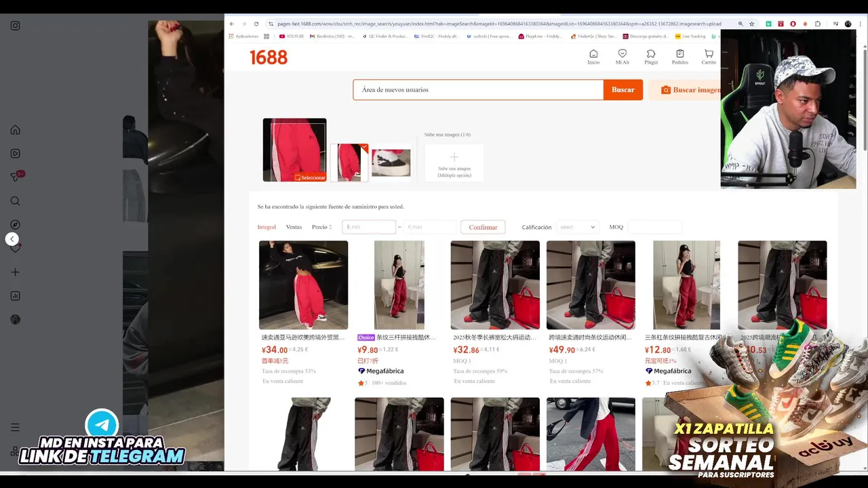The width and height of the screenshot is (868, 488).
Task: Select the Integral sort tab
Action: [x=267, y=227]
